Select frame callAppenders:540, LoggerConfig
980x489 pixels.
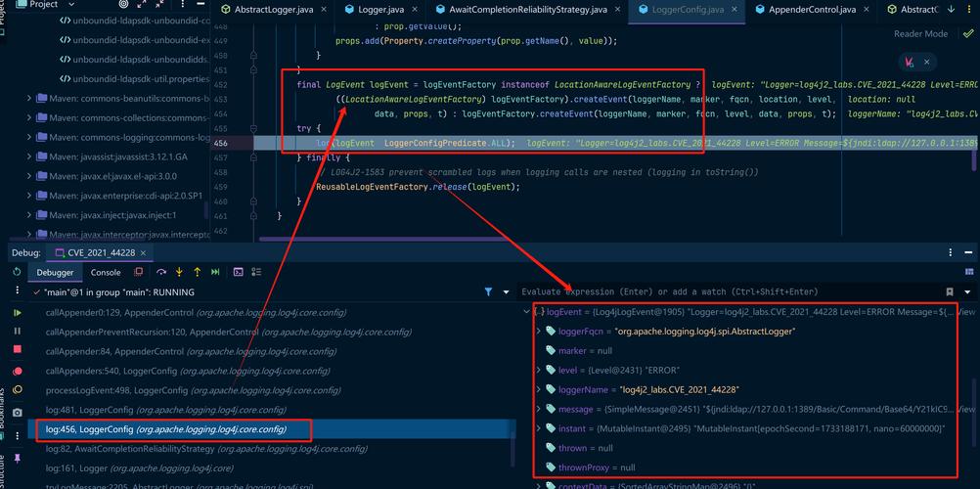click(272, 371)
